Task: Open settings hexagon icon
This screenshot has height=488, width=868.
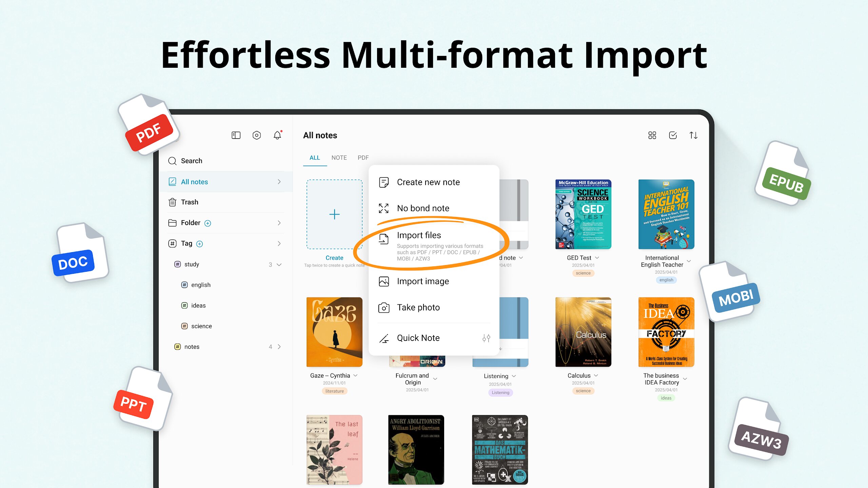Action: pyautogui.click(x=257, y=136)
